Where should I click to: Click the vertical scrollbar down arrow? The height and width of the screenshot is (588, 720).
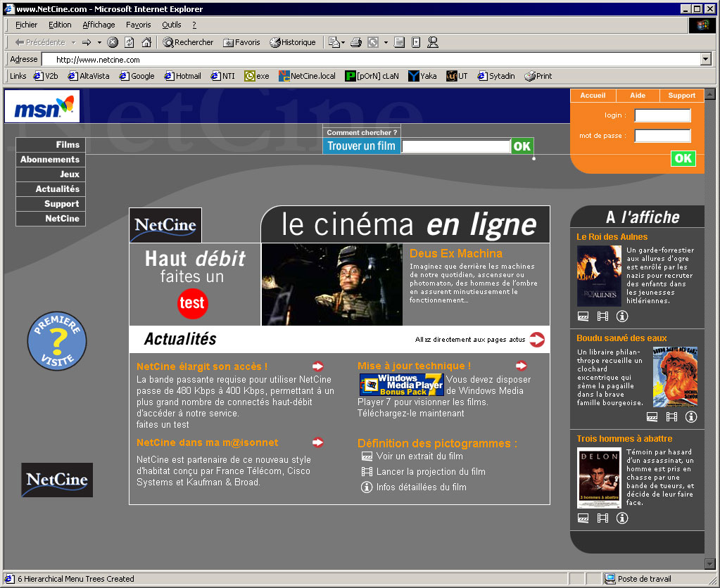[x=709, y=563]
